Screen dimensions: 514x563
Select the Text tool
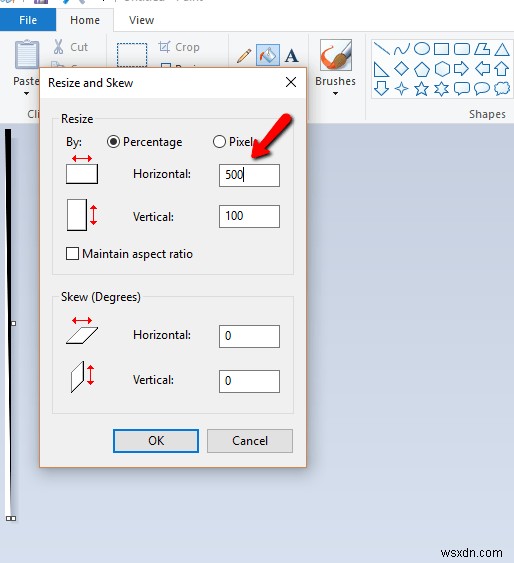[x=291, y=56]
